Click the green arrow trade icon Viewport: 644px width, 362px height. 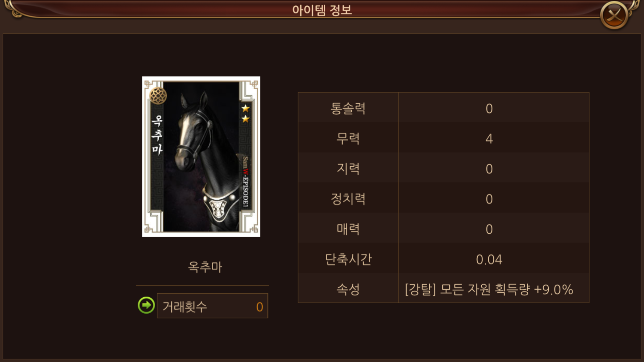click(x=146, y=305)
